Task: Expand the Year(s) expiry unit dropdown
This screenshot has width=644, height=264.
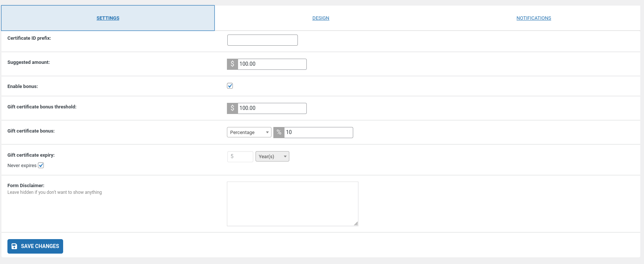Action: click(272, 157)
